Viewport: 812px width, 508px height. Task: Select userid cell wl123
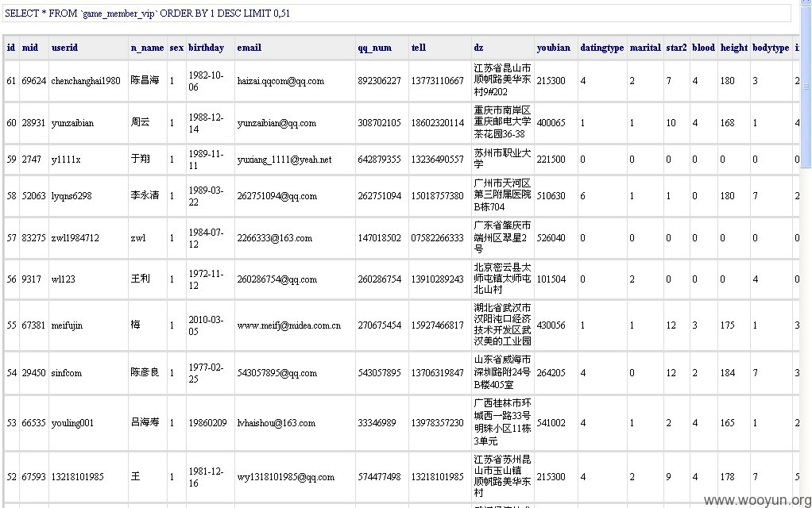(64, 279)
